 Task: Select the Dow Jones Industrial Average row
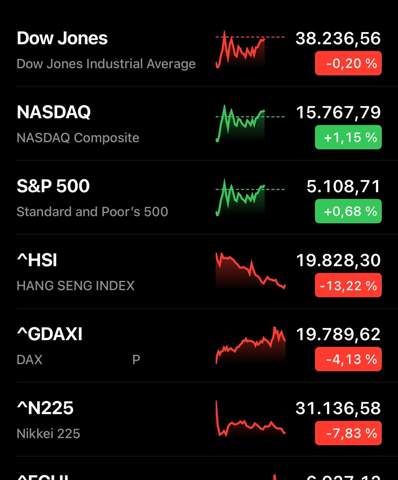coord(199,50)
